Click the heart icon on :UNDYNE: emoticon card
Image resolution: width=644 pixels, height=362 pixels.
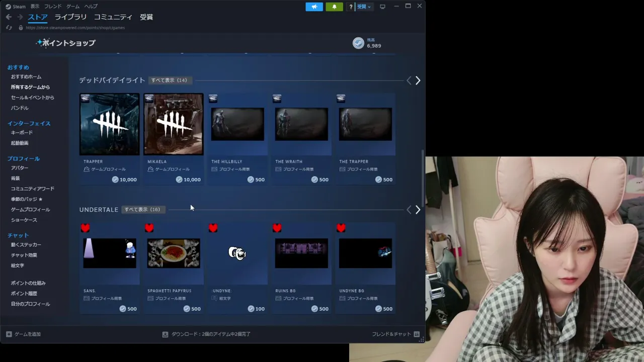coord(213,228)
